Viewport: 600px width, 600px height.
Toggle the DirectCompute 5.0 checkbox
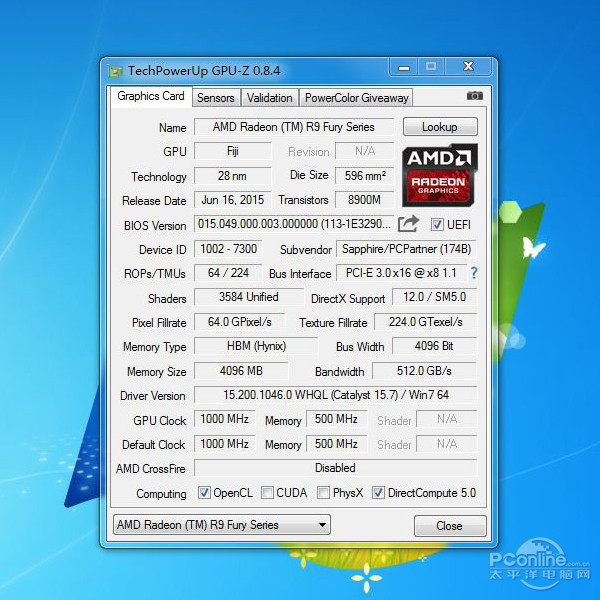click(x=378, y=492)
